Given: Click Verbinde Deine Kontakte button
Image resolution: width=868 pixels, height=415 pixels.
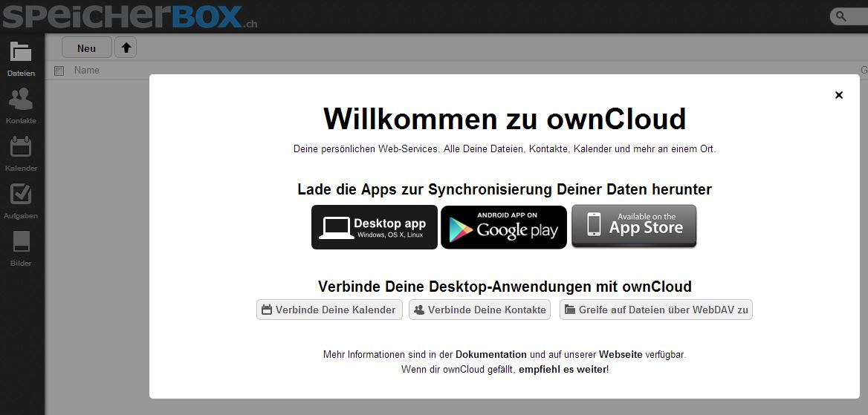Looking at the screenshot, I should (480, 310).
